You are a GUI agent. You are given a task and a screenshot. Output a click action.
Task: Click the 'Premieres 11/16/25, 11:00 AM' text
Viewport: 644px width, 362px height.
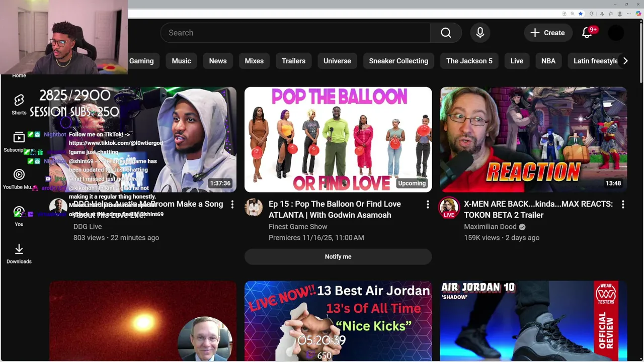(x=316, y=237)
